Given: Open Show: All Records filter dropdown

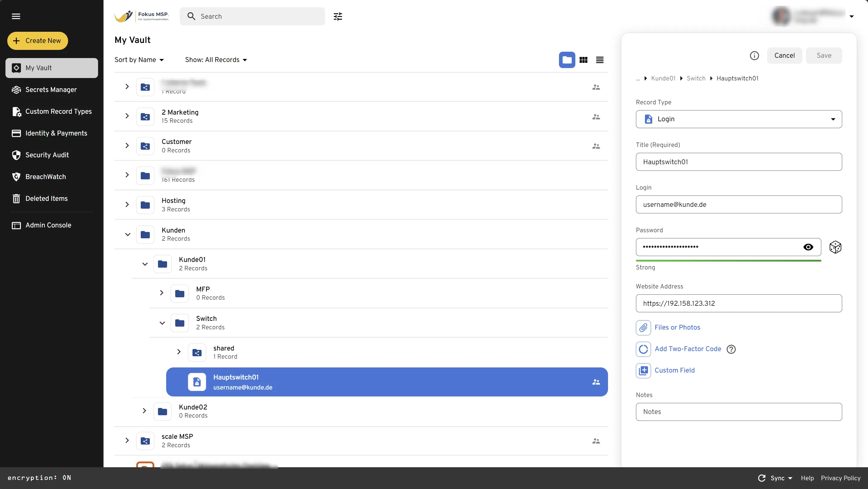Looking at the screenshot, I should coord(216,60).
